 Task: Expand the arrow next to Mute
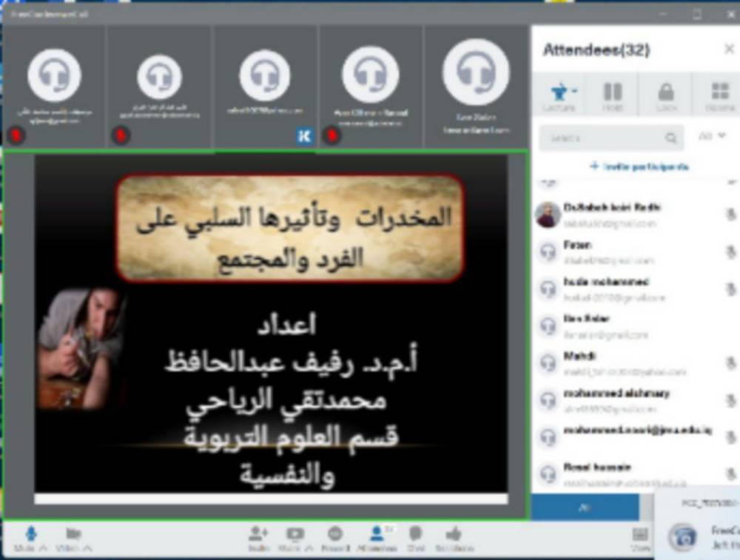point(44,549)
